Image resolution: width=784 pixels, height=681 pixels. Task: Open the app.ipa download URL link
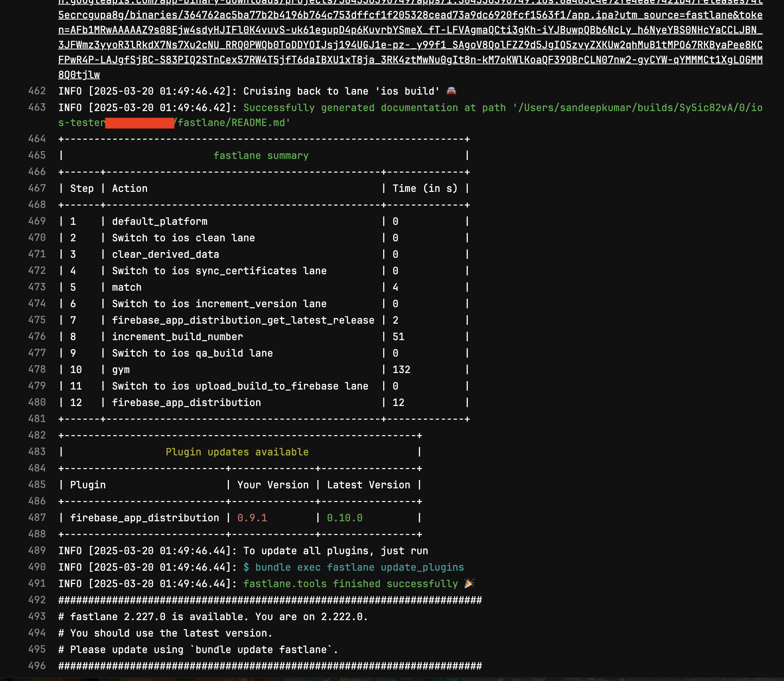[x=410, y=38]
